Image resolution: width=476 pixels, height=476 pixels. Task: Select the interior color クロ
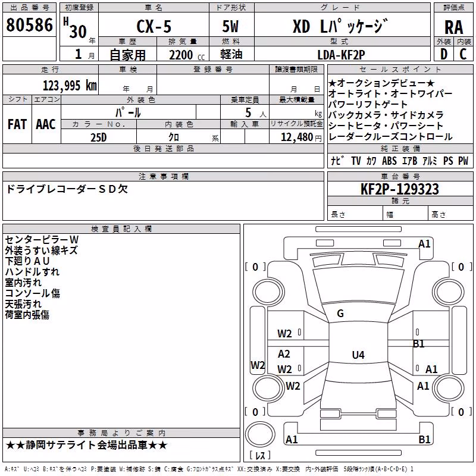click(x=174, y=137)
